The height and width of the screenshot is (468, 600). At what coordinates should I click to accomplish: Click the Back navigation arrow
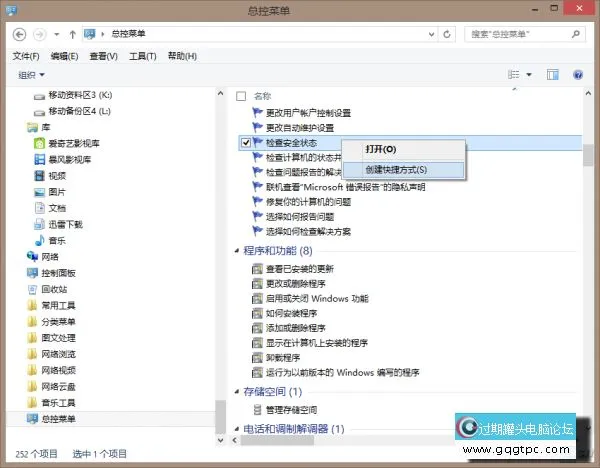[x=20, y=34]
